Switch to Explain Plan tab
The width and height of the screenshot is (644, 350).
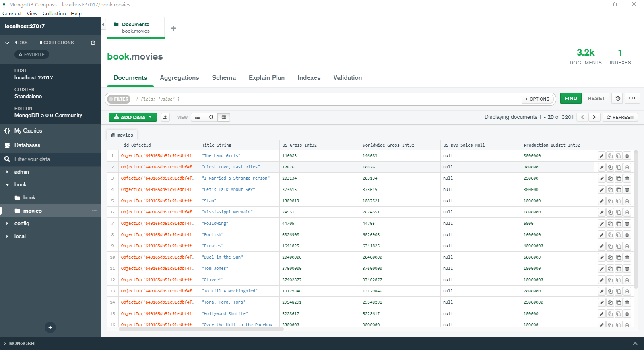tap(266, 78)
